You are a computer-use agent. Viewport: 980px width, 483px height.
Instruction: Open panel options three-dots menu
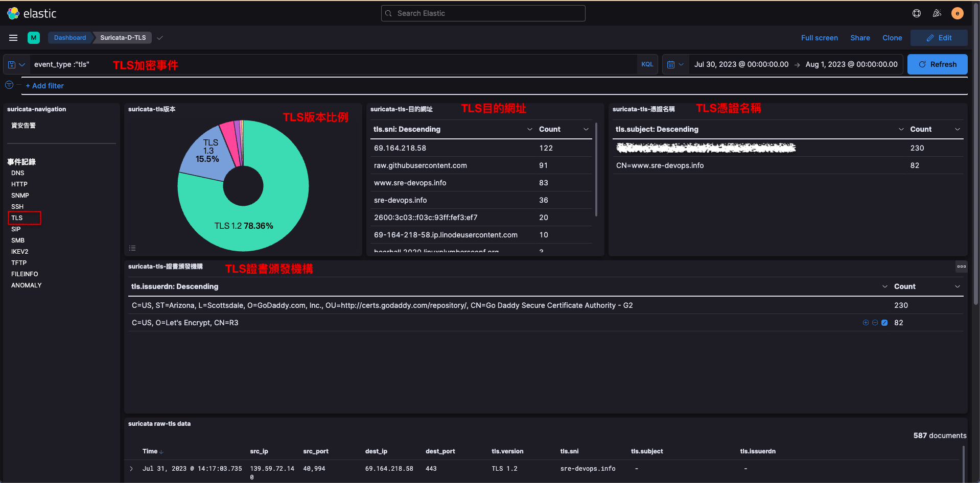point(962,267)
